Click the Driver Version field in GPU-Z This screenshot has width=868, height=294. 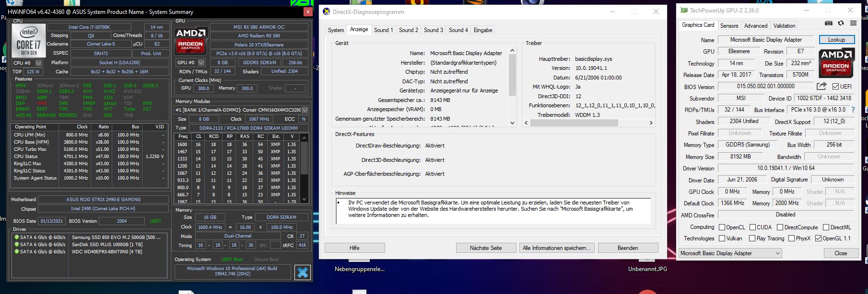[786, 168]
